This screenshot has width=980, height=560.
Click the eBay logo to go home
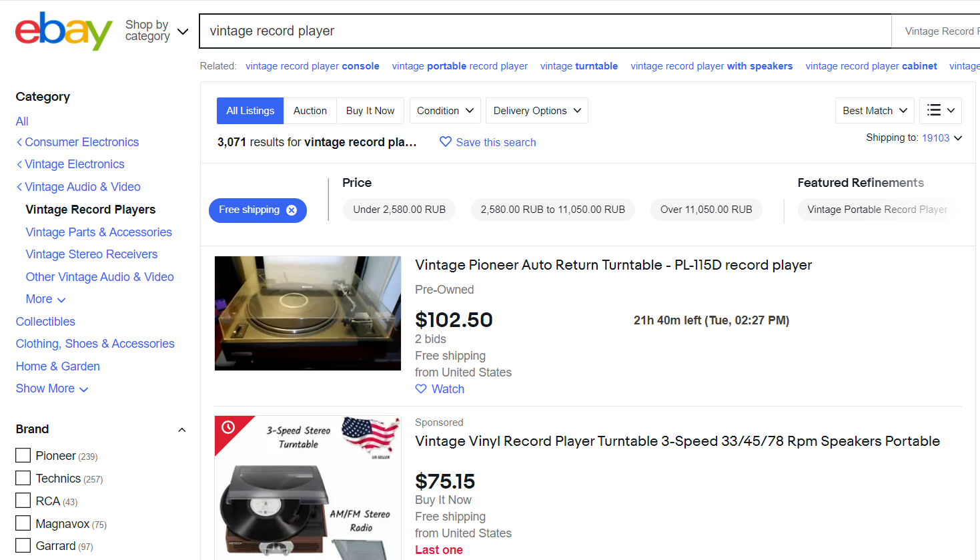point(63,31)
